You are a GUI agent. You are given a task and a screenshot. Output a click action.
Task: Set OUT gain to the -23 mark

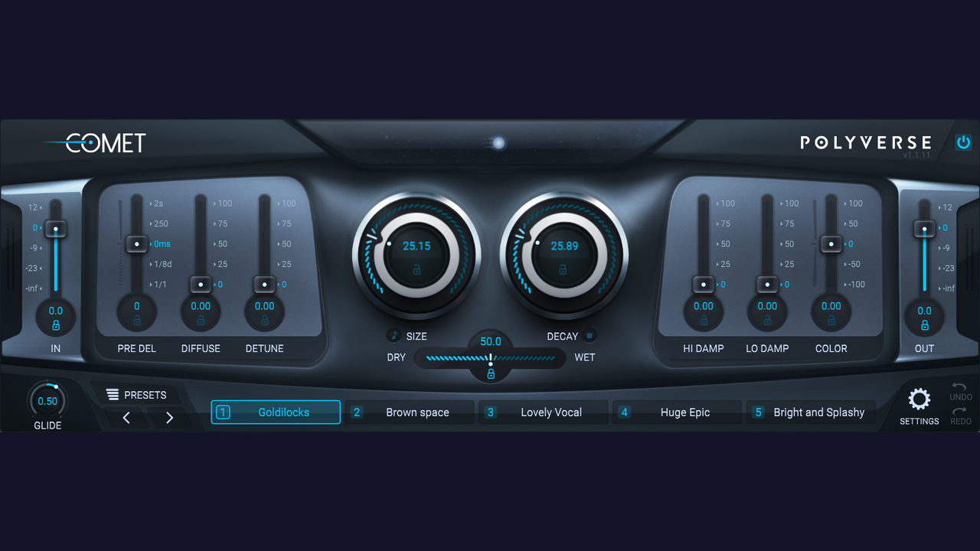coord(948,268)
